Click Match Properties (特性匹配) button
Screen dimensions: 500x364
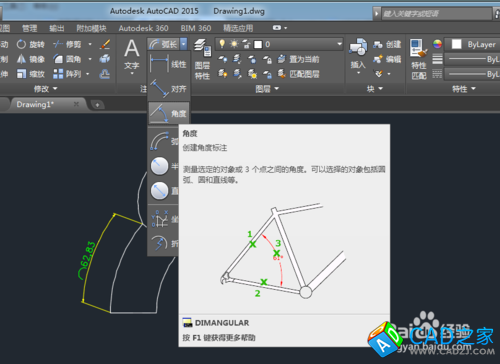click(419, 59)
